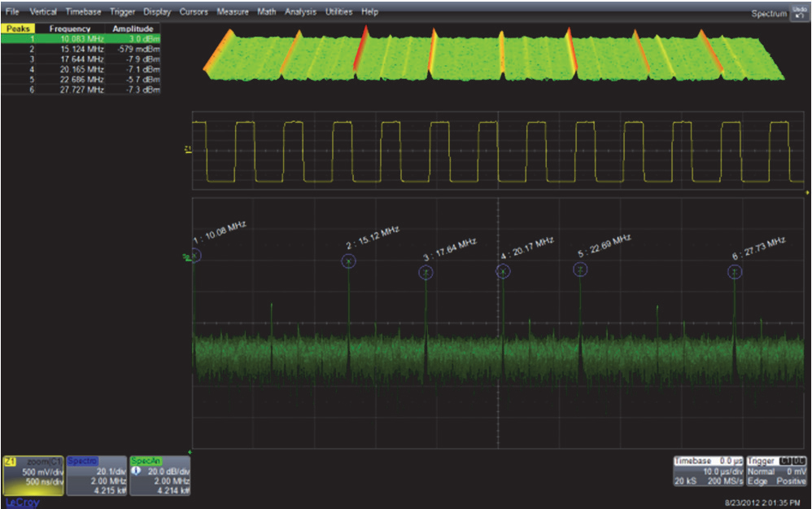Viewport: 812px width, 509px height.
Task: Click the info icon in SpecAn descriptor
Action: point(136,471)
